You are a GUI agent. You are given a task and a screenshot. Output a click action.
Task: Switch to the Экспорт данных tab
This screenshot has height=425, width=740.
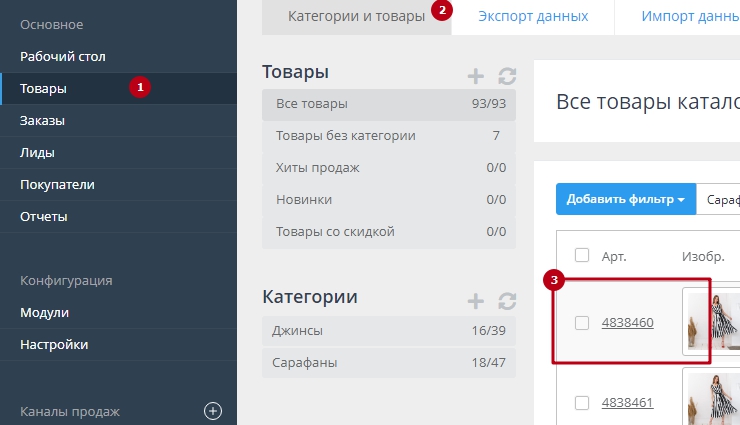(532, 17)
